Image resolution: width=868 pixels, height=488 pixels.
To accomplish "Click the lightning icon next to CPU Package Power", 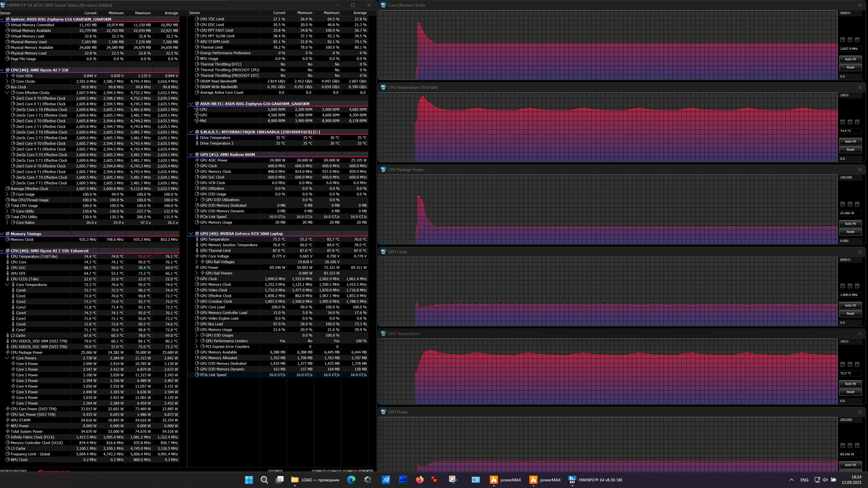I will click(x=8, y=353).
